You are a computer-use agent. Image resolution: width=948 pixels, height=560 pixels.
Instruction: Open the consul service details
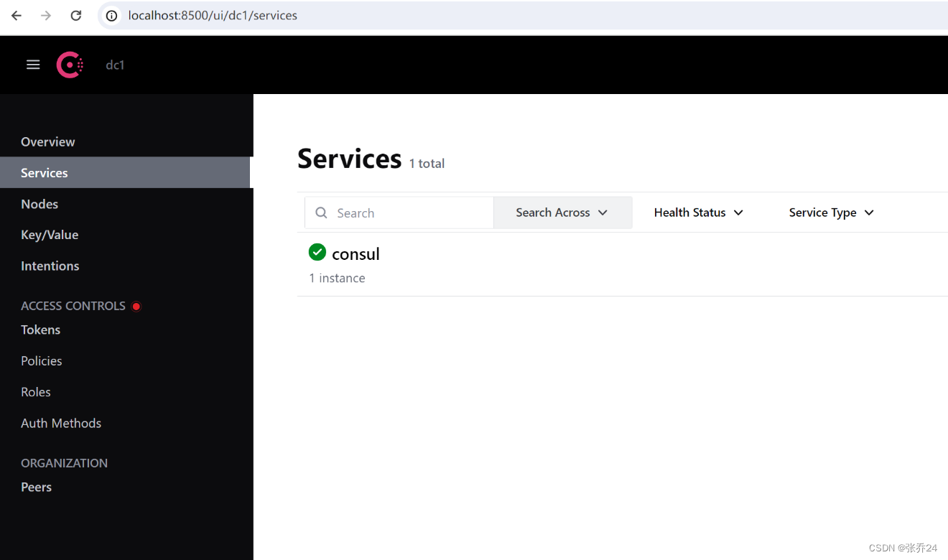click(x=356, y=253)
